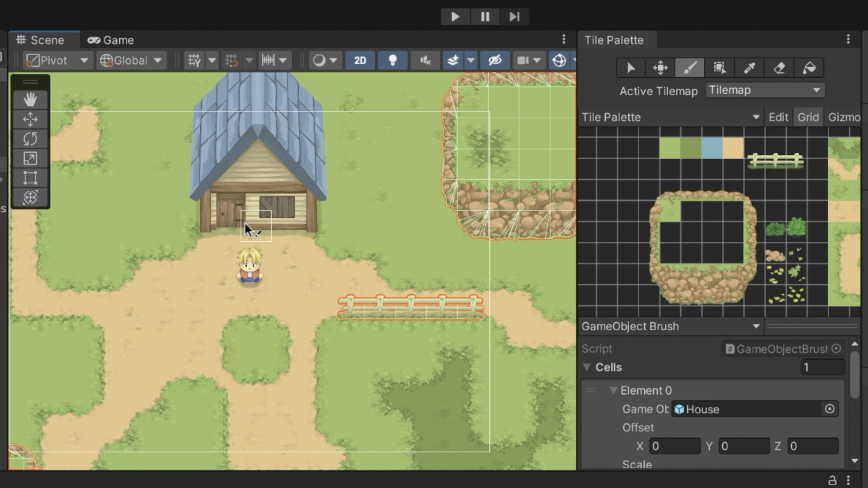Screen dimensions: 868x488
Task: Pick the light green tile swatch
Action: tap(670, 148)
